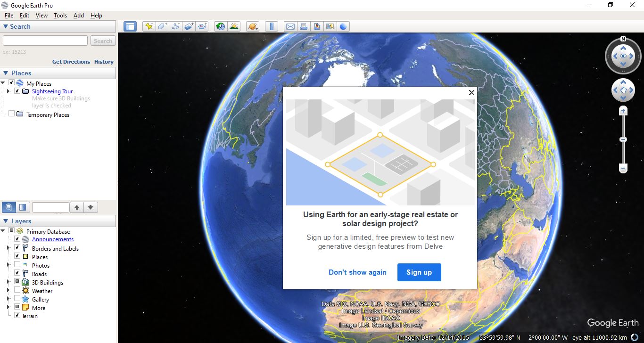Check the Temporary Places checkbox
Viewport: 644px width, 343px height.
coord(11,114)
